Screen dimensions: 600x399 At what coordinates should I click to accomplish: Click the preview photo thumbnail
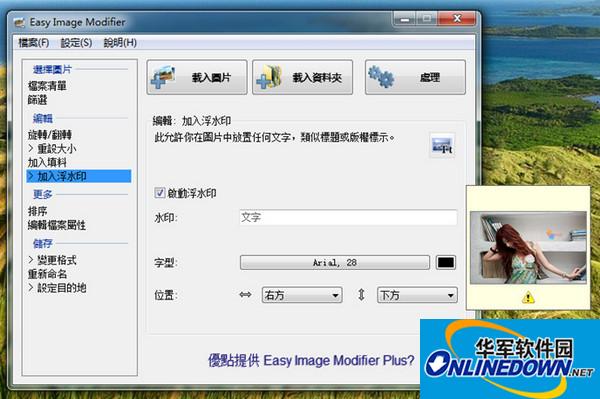pyautogui.click(x=528, y=248)
